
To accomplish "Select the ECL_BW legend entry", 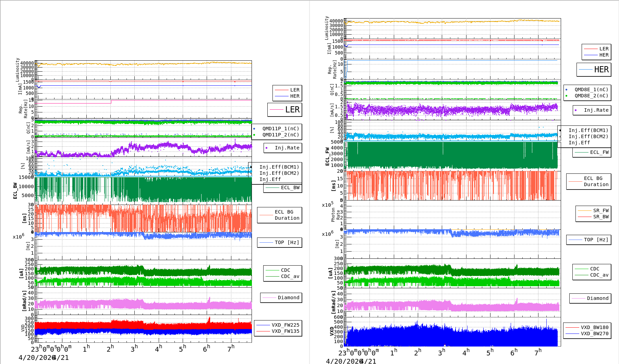I will click(283, 188).
